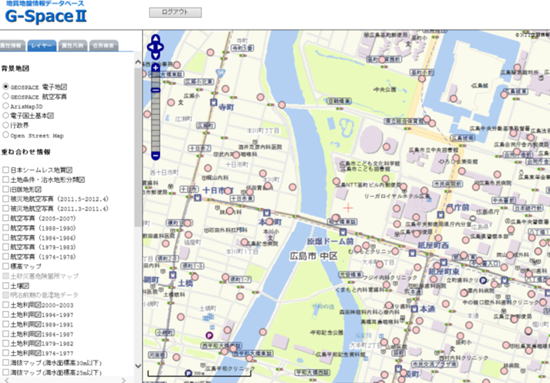Click the 本通 station icon
550x383 pixels.
415,309
